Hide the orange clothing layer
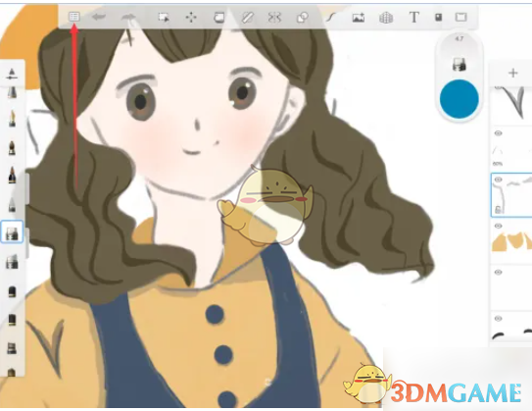This screenshot has width=532, height=411. tap(498, 226)
